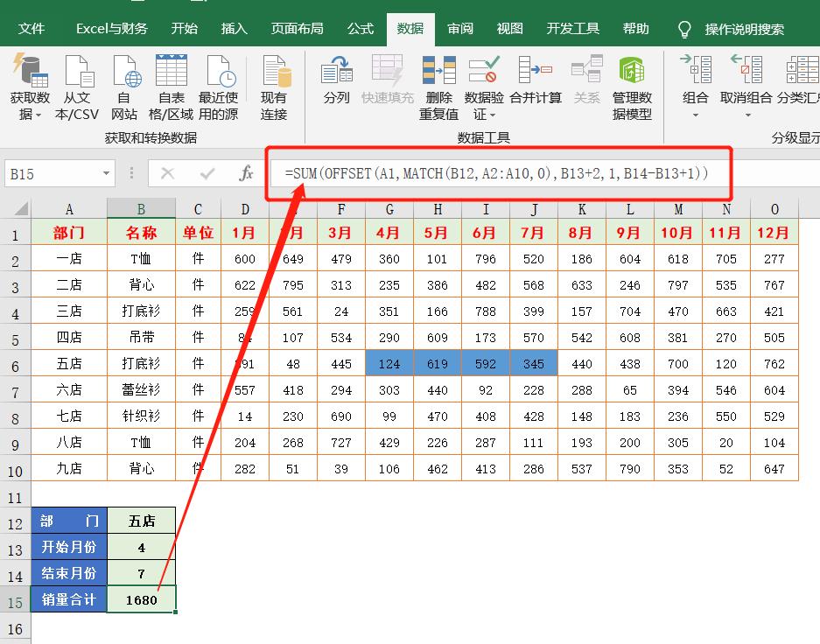Switch to the Home (开始) ribbon tab
Viewport: 820px width, 644px height.
(184, 28)
